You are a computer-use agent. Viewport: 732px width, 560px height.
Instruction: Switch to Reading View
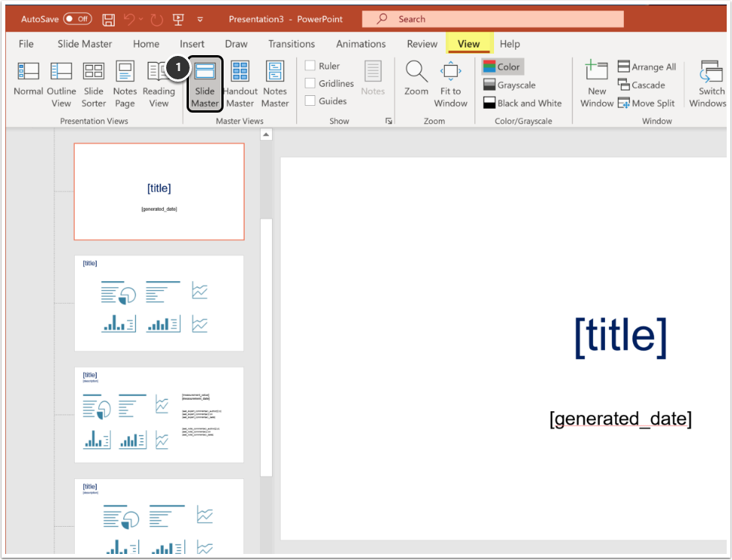159,83
